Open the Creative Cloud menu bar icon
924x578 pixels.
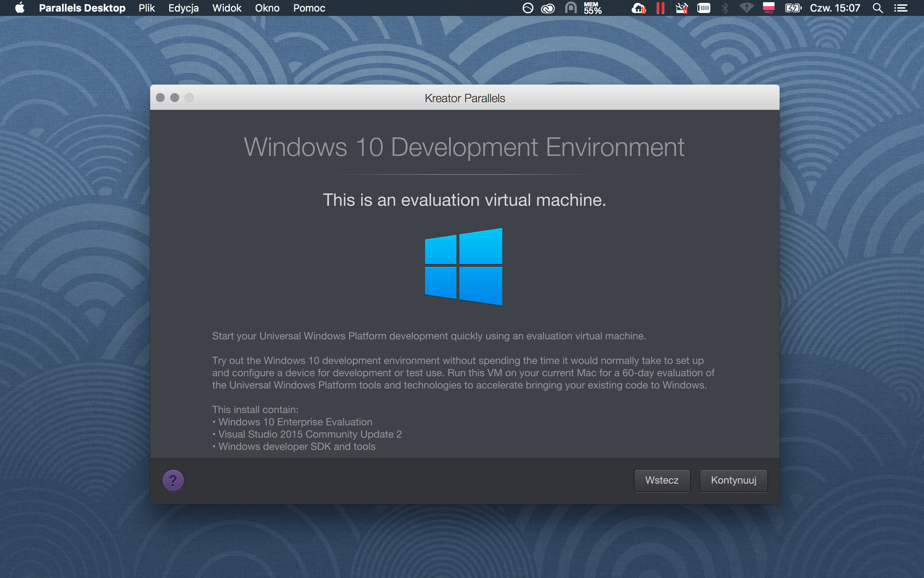click(548, 8)
